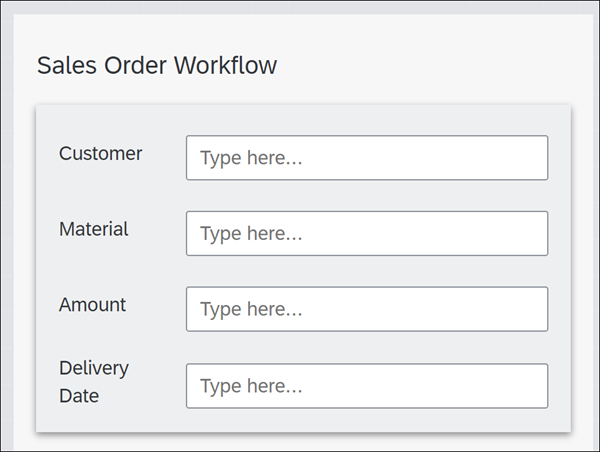Click the word 'Workflow' in the title
This screenshot has height=453, width=600.
[x=225, y=65]
